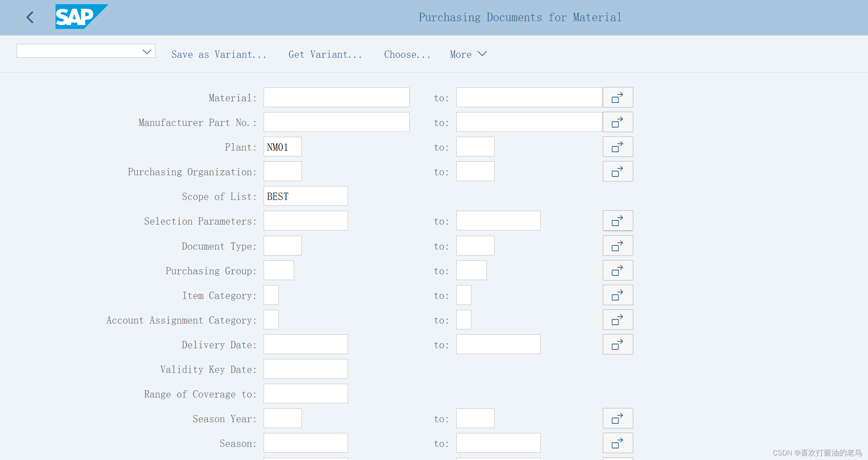Screen dimensions: 868x460
Task: Open multiple selection for Plant
Action: 617,146
